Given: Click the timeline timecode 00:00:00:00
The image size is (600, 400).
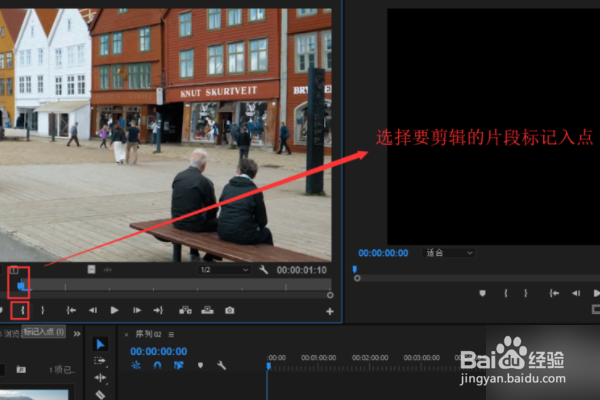Looking at the screenshot, I should pos(158,351).
